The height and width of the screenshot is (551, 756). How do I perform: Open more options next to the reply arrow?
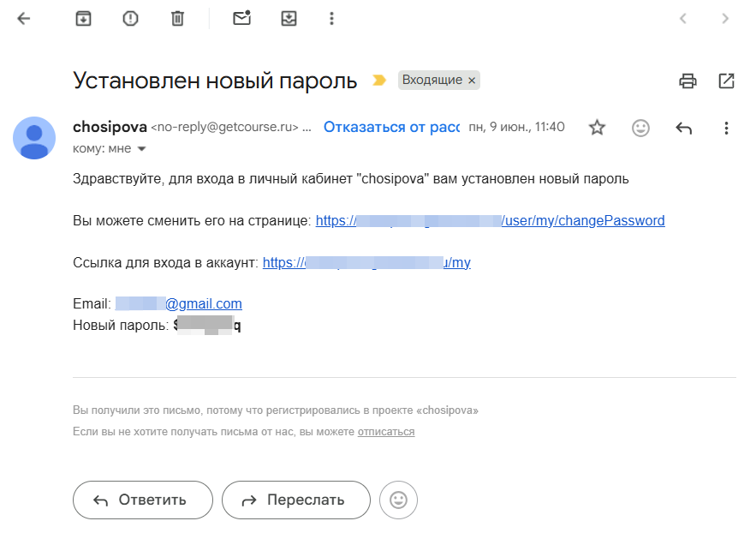pos(726,127)
